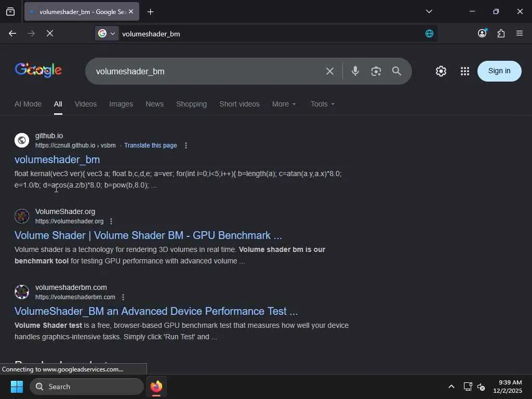The image size is (532, 399).
Task: Expand the More search filters dropdown
Action: coord(284,104)
